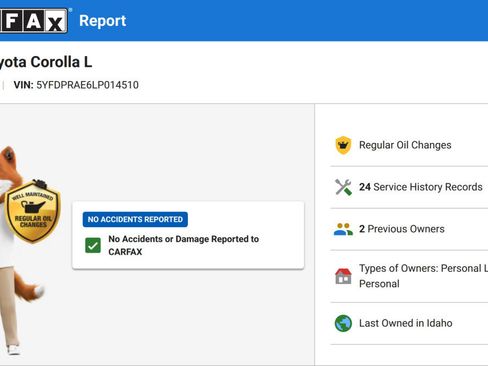
Task: Click the CARFAX fox mascot image
Action: pos(21,250)
